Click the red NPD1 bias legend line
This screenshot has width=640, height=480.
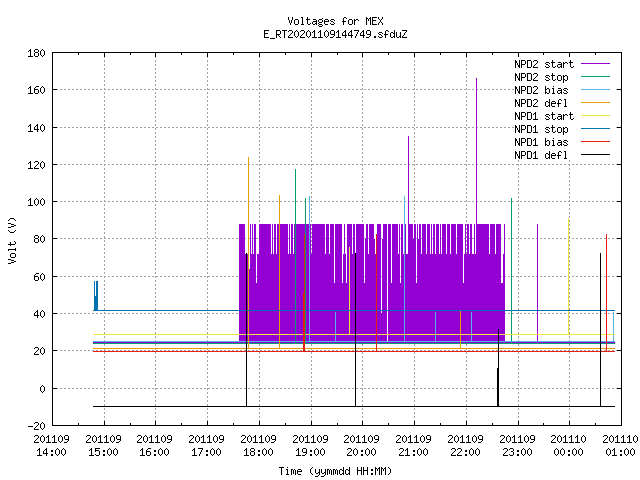point(595,142)
